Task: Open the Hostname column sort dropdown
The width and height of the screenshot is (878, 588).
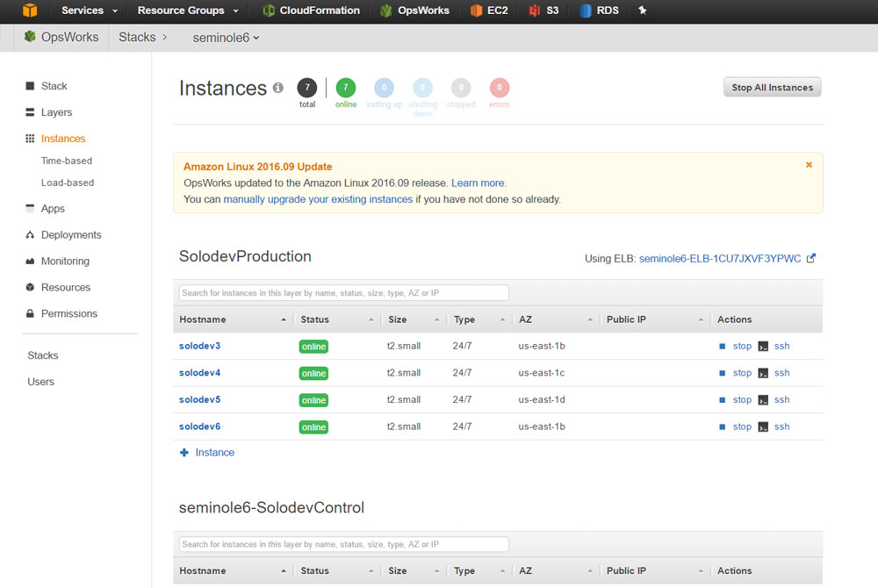Action: [282, 319]
